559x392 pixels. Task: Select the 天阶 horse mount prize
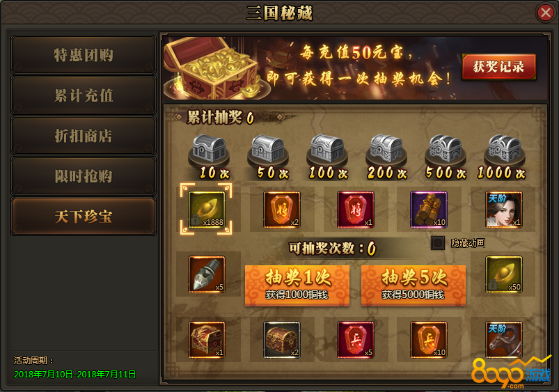pyautogui.click(x=504, y=340)
